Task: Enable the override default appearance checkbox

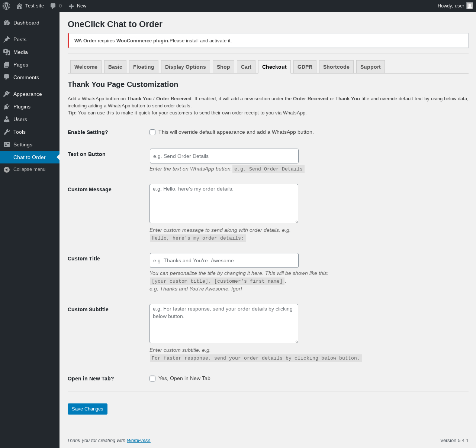Action: 152,132
